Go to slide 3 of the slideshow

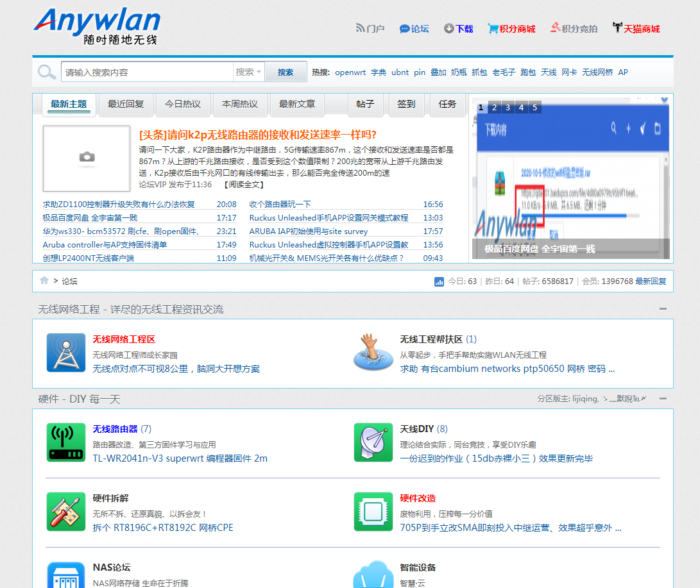pos(508,107)
